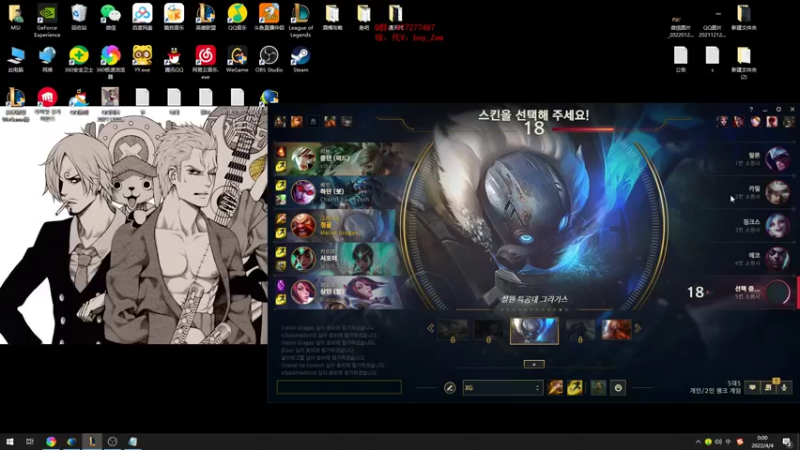
Task: Open the OBS icon in taskbar
Action: [112, 442]
